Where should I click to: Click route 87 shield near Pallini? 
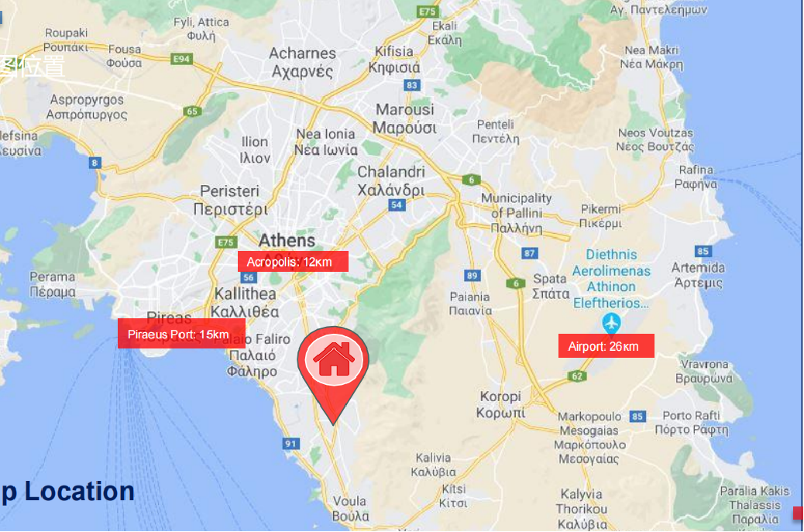click(529, 252)
